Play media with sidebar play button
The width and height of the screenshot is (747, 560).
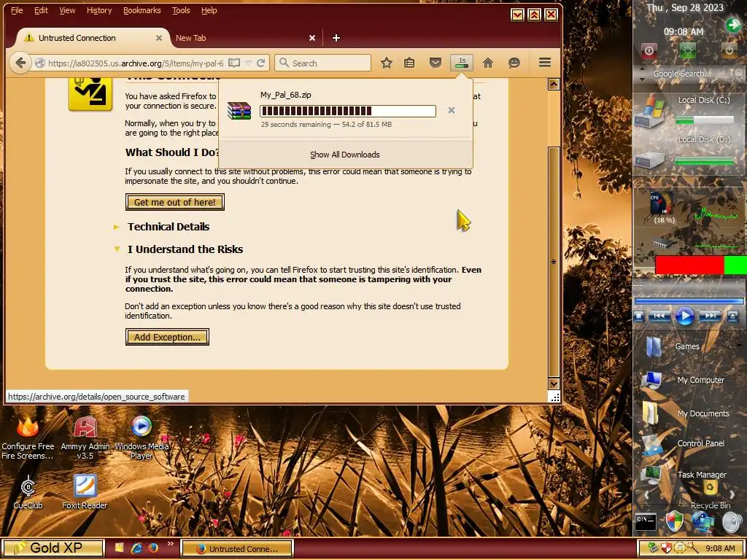pos(684,316)
